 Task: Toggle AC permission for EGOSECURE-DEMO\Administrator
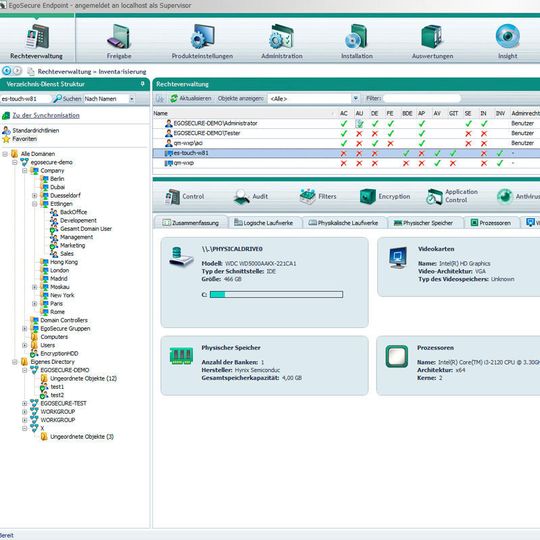coord(343,123)
